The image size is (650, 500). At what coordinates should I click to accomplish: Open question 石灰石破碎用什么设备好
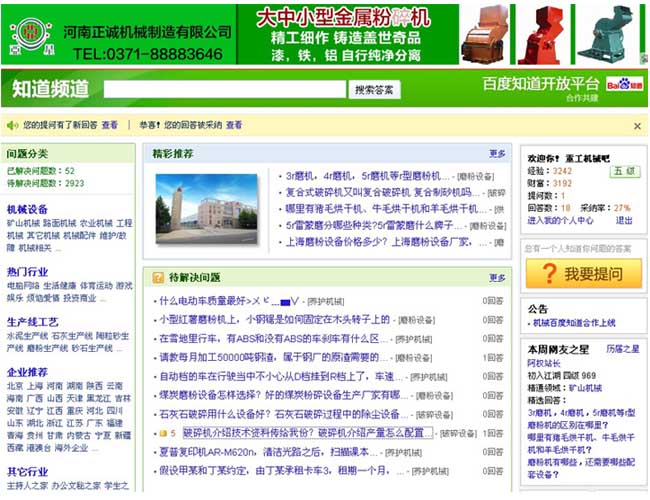coord(284,414)
